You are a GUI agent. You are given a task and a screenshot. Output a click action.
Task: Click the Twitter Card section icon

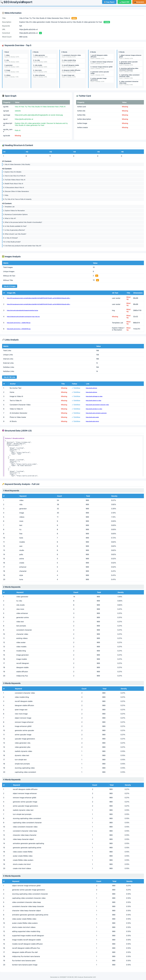tap(77, 96)
